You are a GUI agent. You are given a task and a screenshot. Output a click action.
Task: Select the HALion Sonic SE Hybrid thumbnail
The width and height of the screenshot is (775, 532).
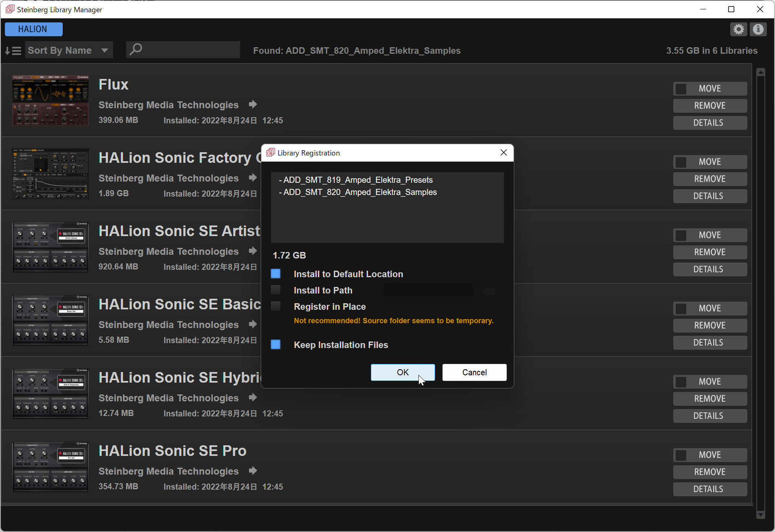coord(50,394)
